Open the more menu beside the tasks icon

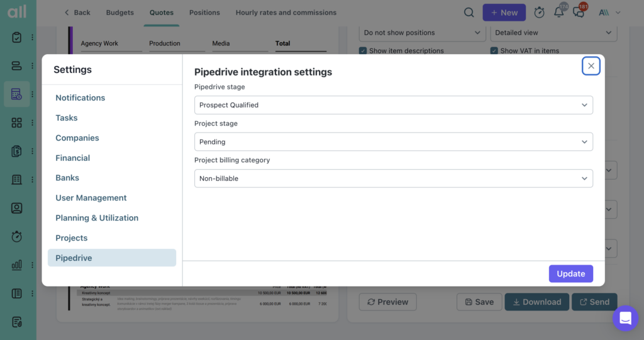[32, 37]
